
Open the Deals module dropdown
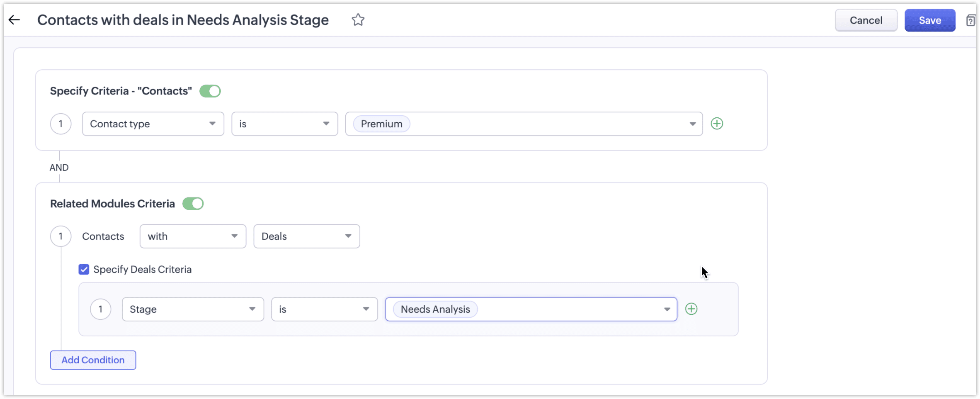tap(306, 236)
